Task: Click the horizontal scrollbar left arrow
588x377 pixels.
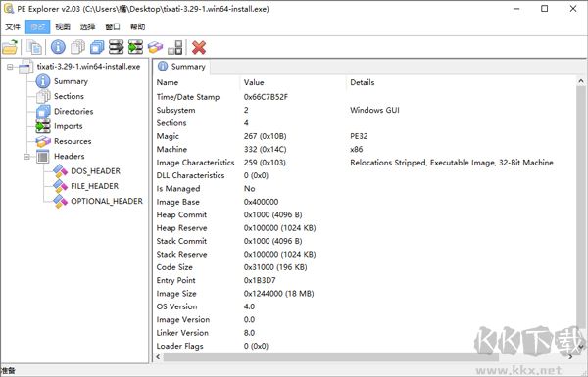Action: tap(158, 357)
